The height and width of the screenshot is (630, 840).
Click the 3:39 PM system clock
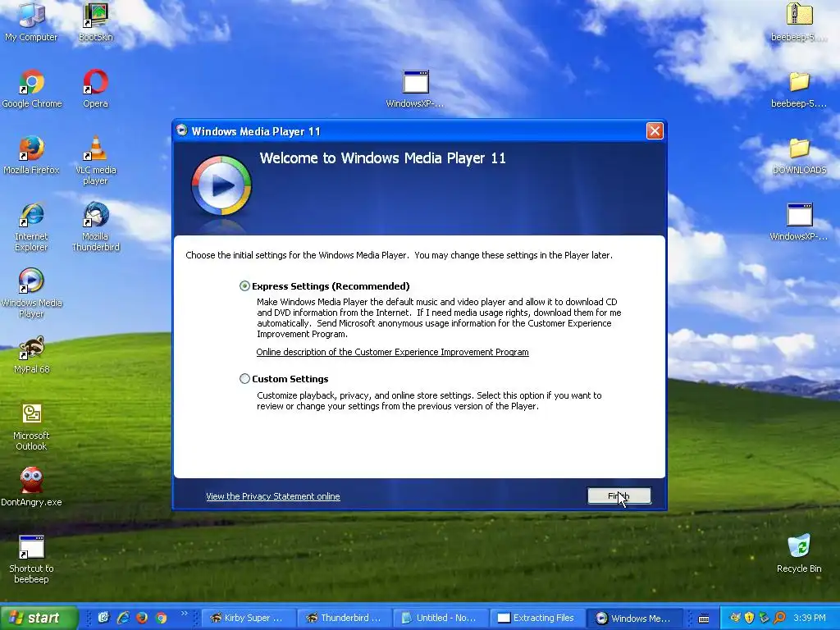[x=810, y=618]
